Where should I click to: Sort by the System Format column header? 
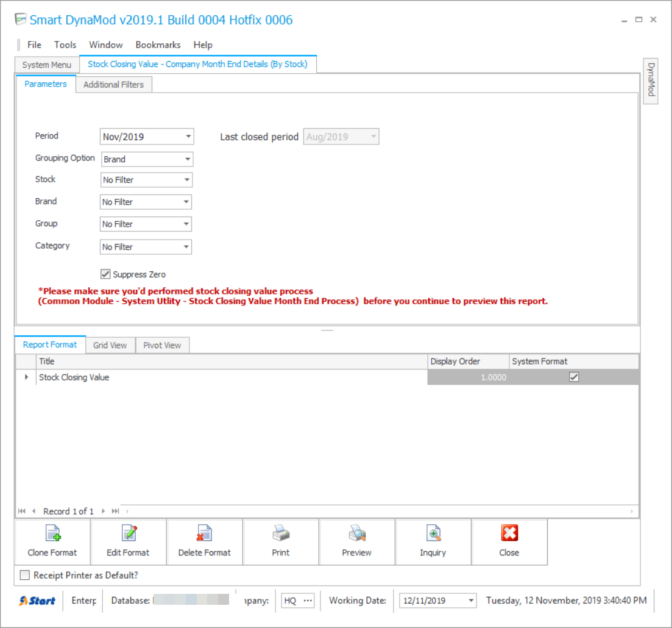(x=575, y=361)
